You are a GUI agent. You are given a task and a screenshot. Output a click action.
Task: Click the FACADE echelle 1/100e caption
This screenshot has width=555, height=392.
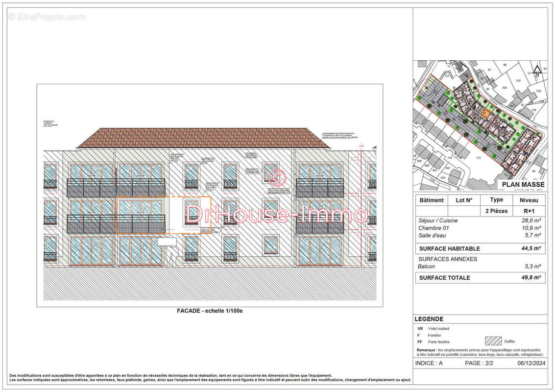pos(210,311)
